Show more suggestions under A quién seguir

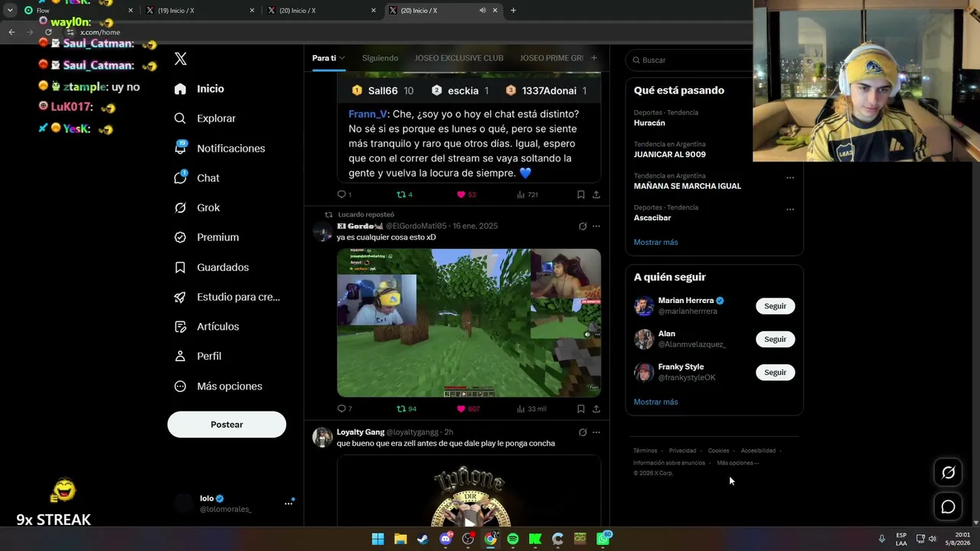655,402
